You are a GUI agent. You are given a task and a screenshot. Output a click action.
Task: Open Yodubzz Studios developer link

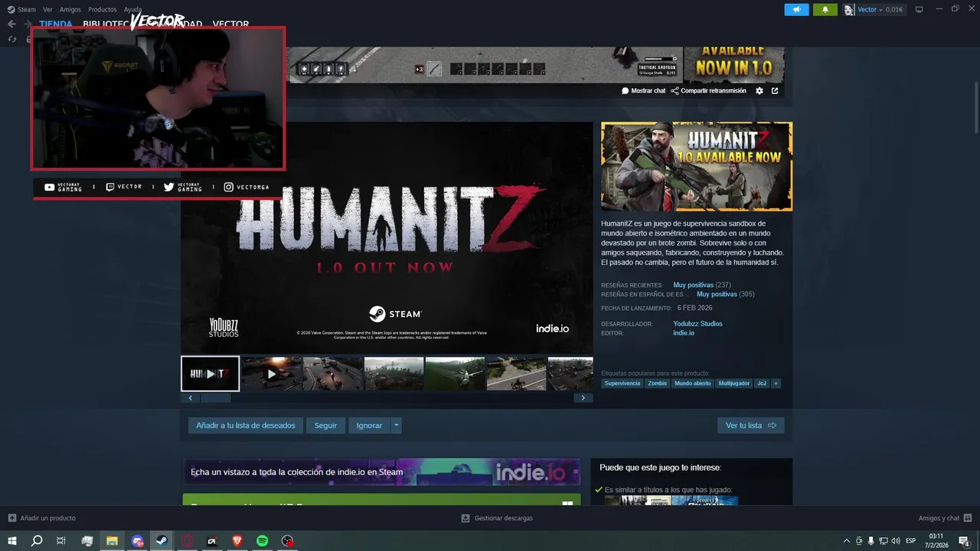coord(697,324)
